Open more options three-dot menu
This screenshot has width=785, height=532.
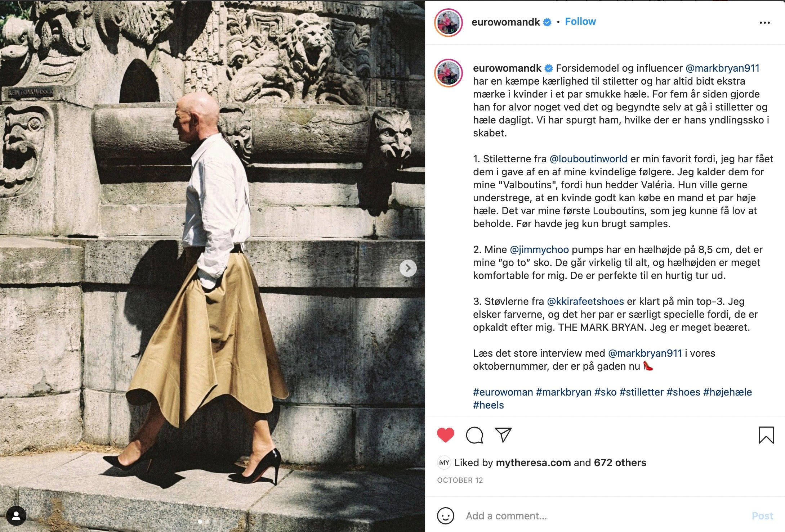click(764, 22)
